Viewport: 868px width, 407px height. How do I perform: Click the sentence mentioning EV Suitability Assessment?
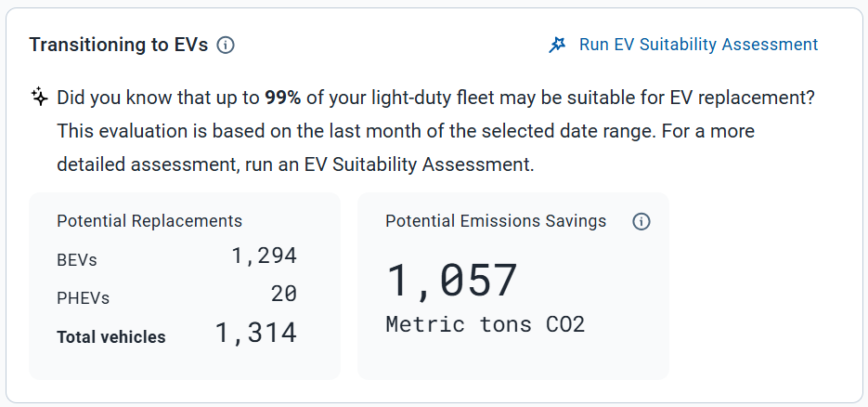[x=295, y=164]
